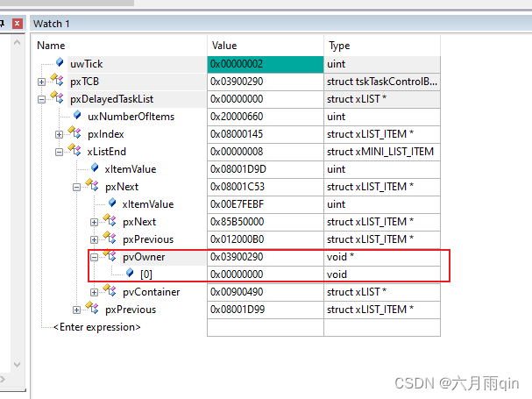532x399 pixels.
Task: Collapse the pxDelayedTaskList tree node
Action: (x=42, y=99)
